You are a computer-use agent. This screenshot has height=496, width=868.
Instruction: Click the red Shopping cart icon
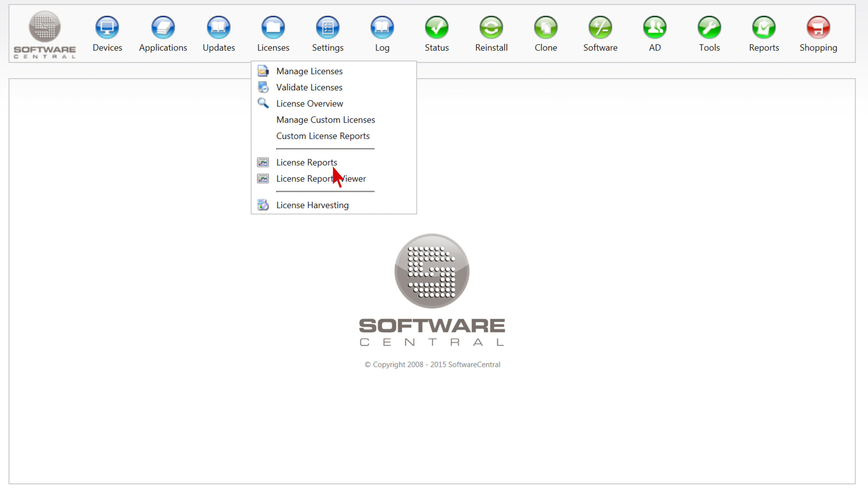(x=819, y=27)
